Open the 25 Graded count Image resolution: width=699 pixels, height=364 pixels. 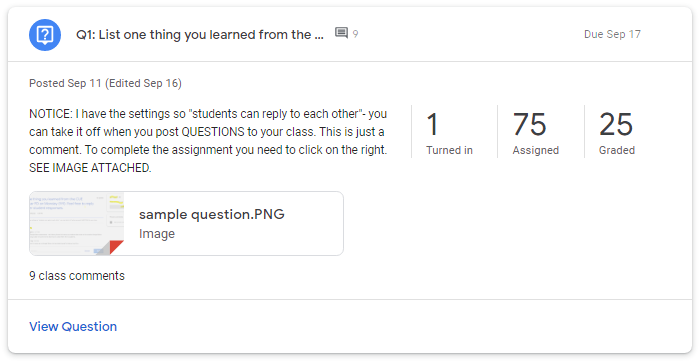617,132
